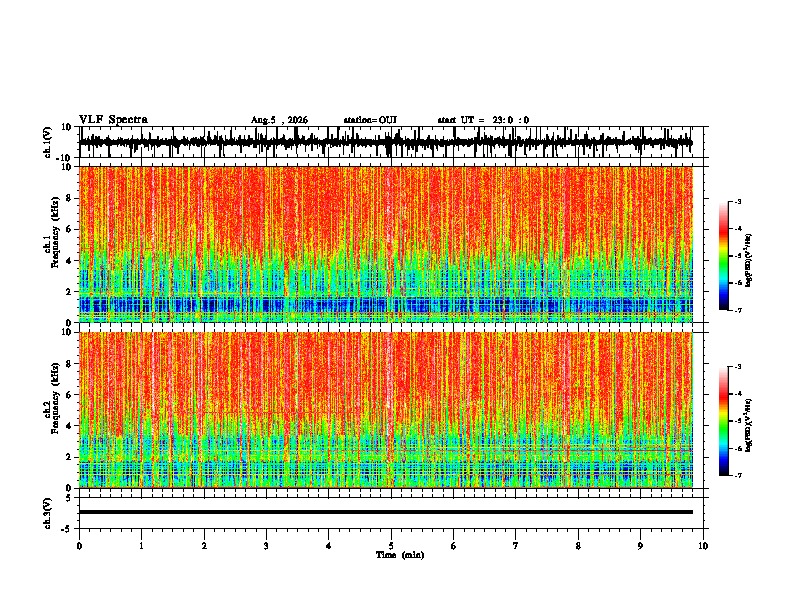Click the "2" minute time tick label
The image size is (792, 612).
[x=204, y=546]
